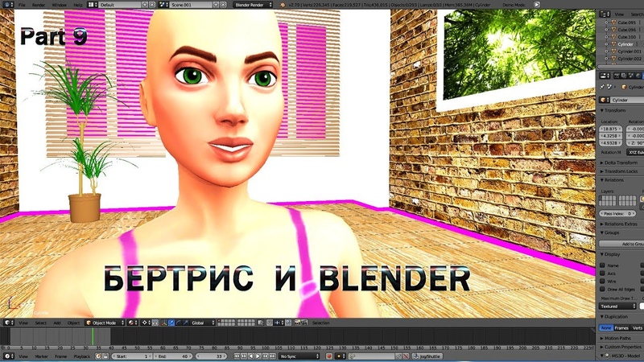Toggle the Axis display checkbox
Viewport: 644px width, 362px height.
pos(602,274)
